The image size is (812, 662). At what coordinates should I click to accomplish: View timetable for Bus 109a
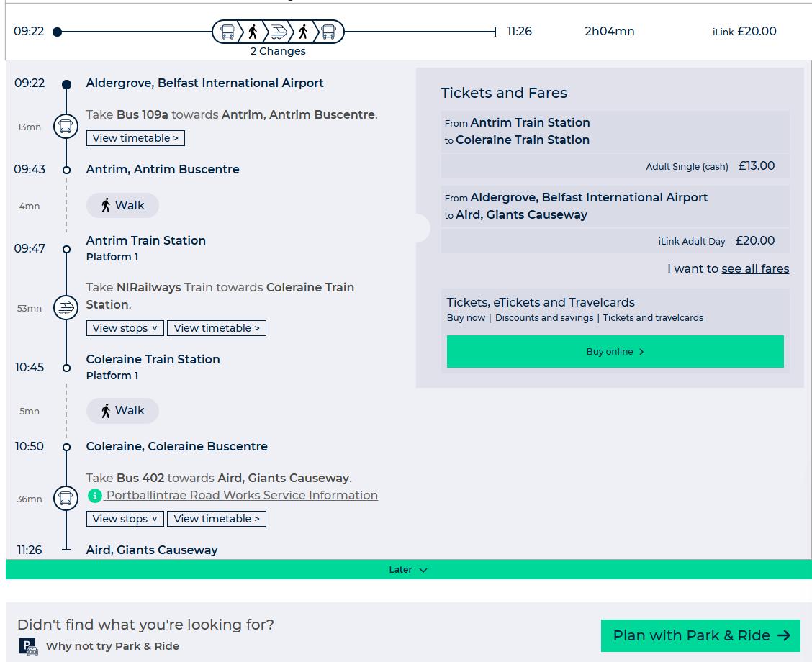[x=135, y=138]
